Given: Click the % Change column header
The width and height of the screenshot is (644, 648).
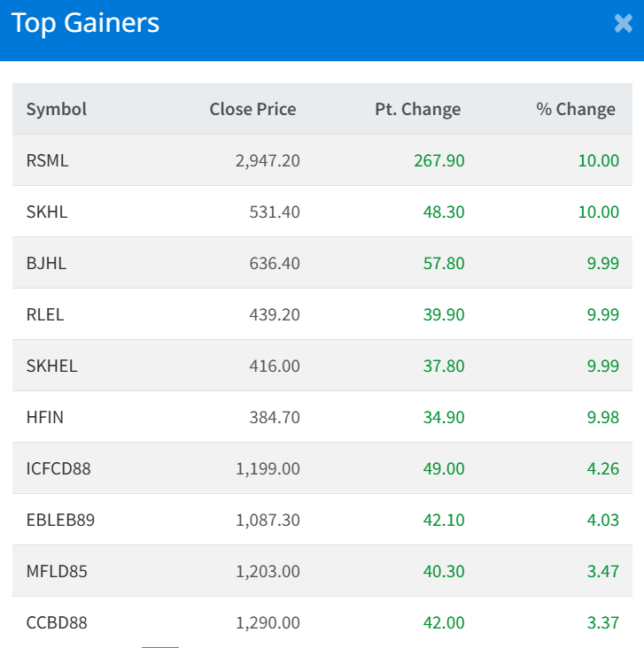Looking at the screenshot, I should pos(576,109).
